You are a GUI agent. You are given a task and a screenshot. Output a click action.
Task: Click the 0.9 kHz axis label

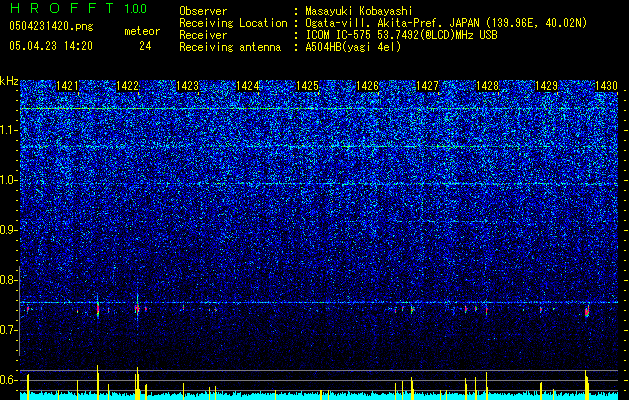(8, 230)
